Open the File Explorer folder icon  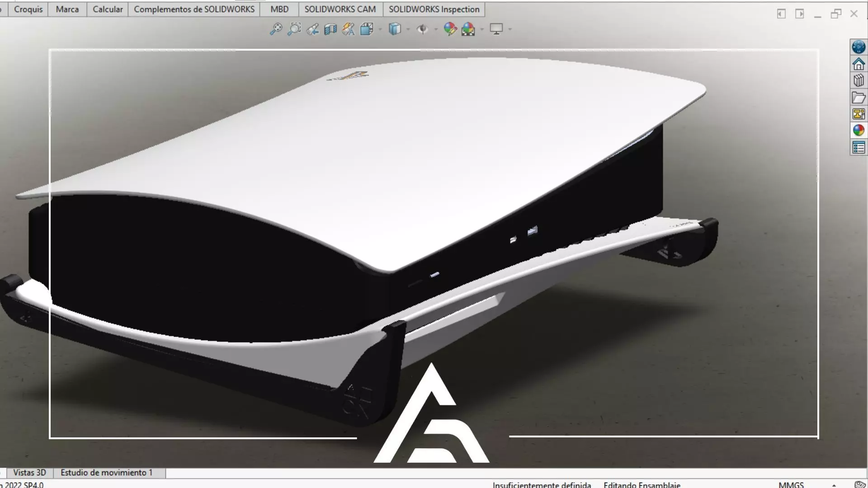tap(859, 97)
